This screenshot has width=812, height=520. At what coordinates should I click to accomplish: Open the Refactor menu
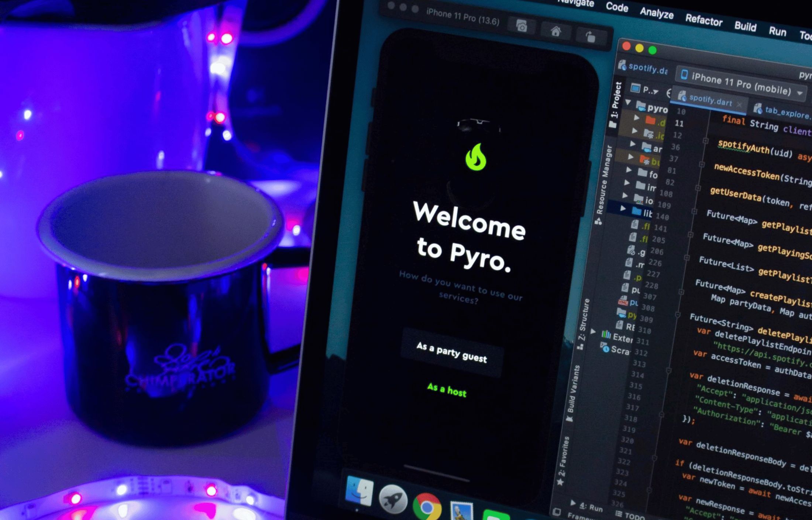704,20
